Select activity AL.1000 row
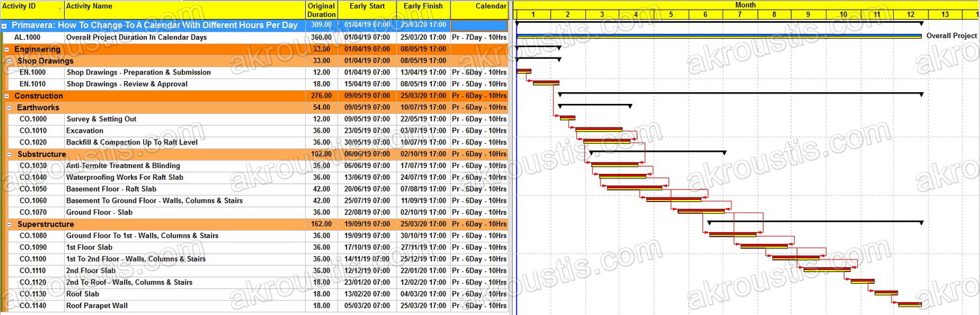 [255, 37]
